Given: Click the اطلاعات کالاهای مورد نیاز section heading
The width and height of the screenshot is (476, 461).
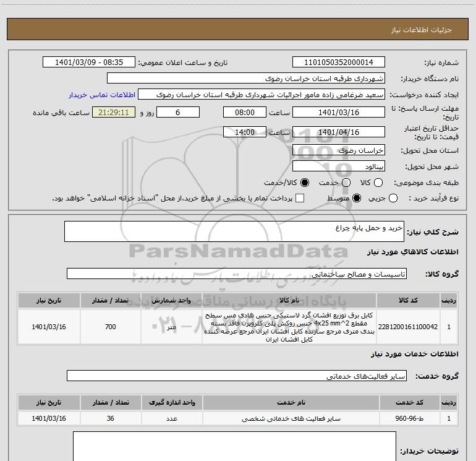Looking at the screenshot, I should (412, 252).
